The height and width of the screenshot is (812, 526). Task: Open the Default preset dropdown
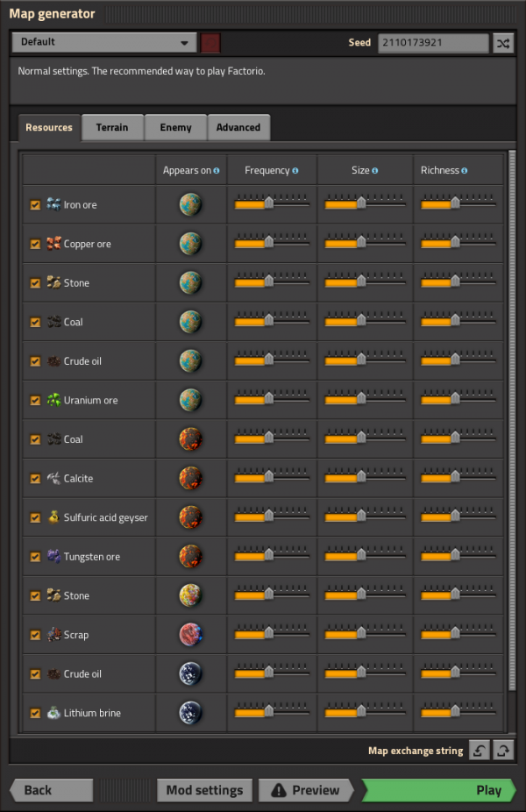[104, 42]
